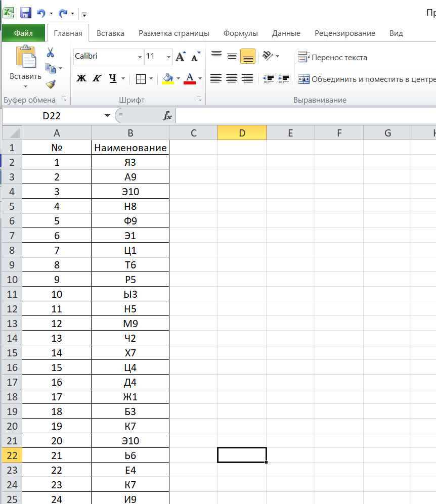Copy selection using the copy icon
Screen dimensions: 436x504
click(51, 68)
